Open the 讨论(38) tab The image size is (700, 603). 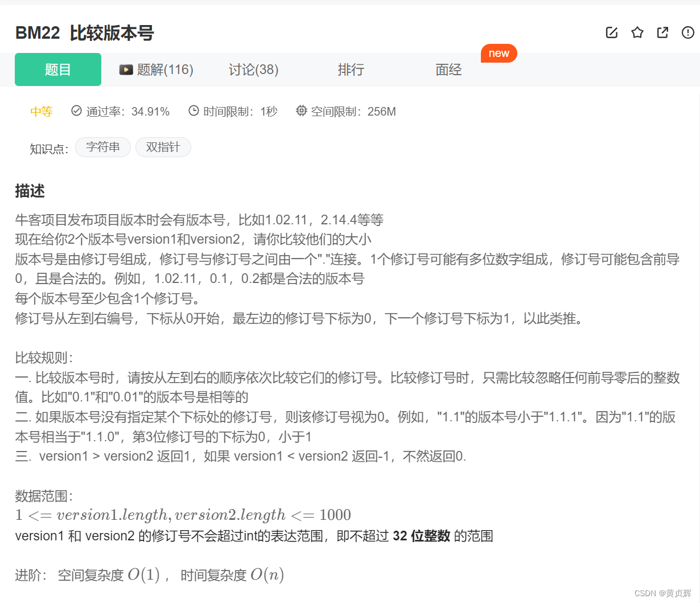click(253, 69)
